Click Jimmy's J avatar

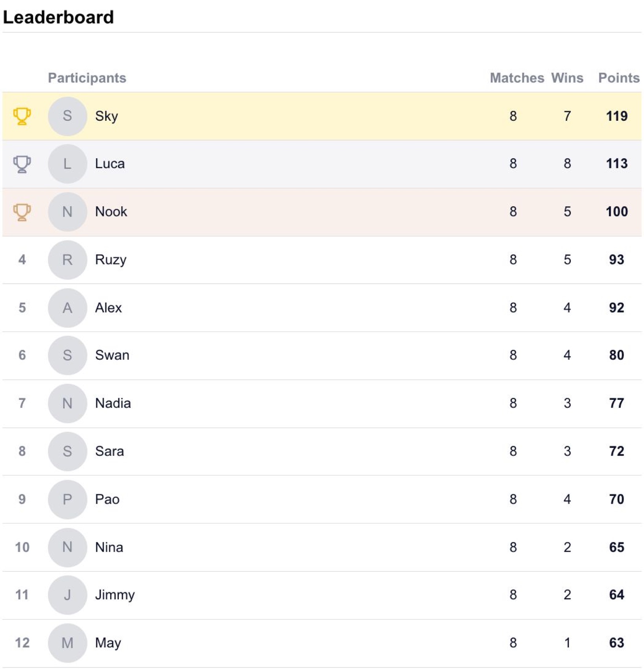[x=67, y=595]
